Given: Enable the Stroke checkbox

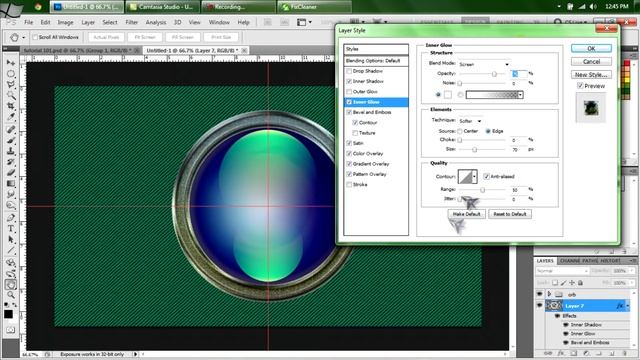Looking at the screenshot, I should tap(349, 184).
